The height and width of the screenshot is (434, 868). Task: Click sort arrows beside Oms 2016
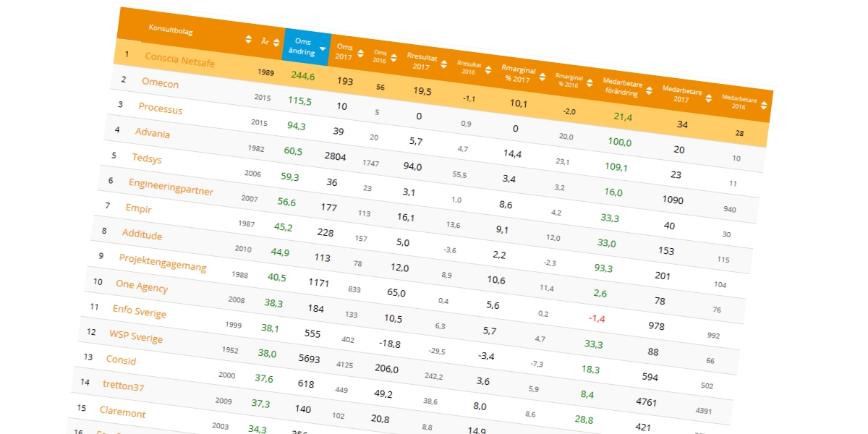tap(393, 59)
